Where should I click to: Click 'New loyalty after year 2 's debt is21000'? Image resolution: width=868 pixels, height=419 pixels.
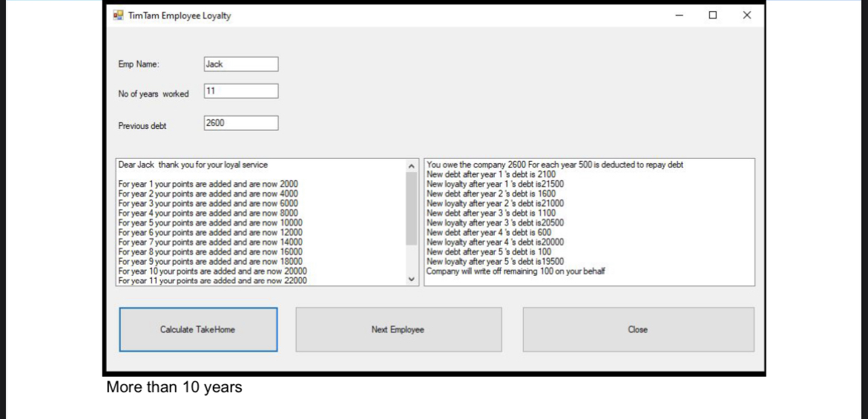(x=496, y=203)
